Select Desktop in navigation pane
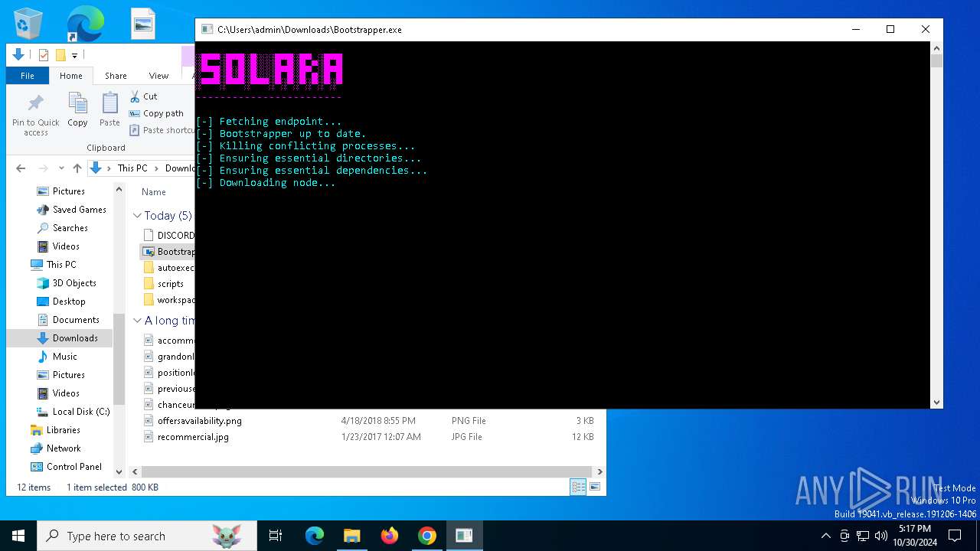The image size is (980, 551). tap(61, 302)
